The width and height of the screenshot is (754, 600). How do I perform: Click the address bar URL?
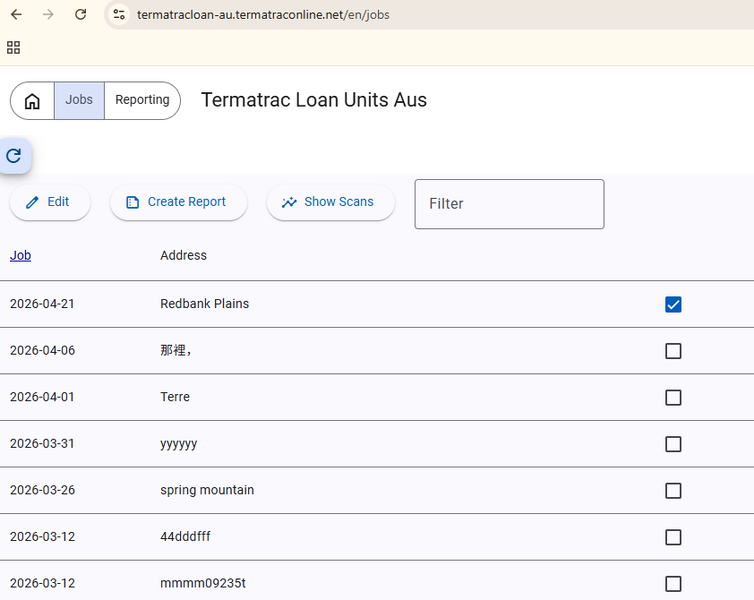(x=263, y=15)
